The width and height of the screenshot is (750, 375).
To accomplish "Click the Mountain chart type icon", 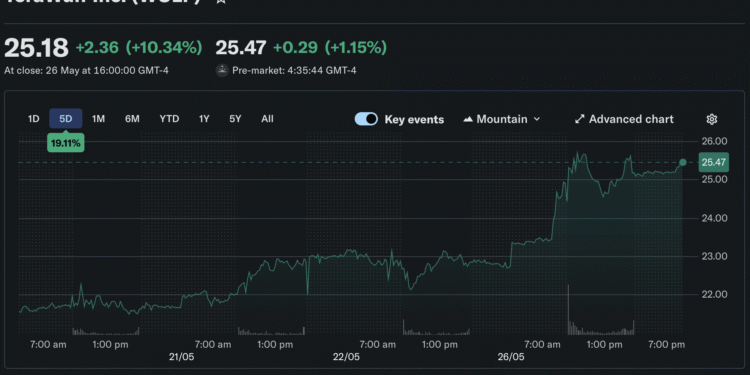I will pyautogui.click(x=468, y=119).
